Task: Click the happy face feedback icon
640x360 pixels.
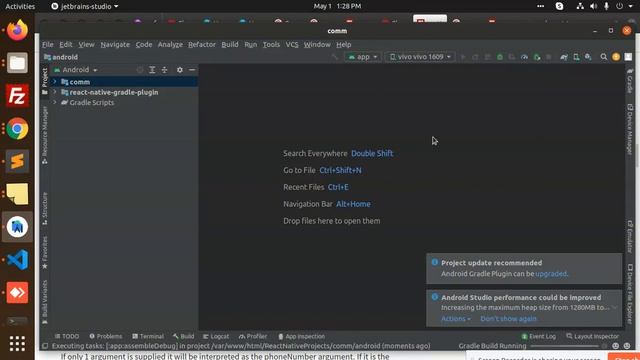Action: 616,346
